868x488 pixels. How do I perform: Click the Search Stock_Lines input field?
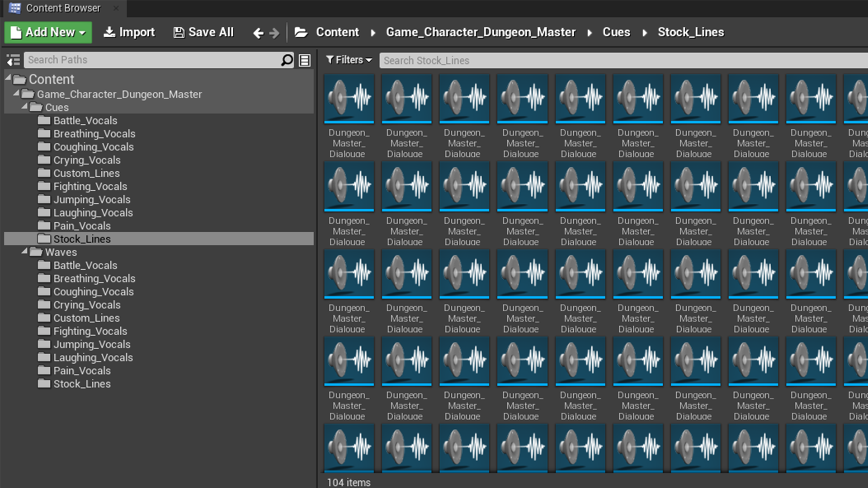click(x=619, y=60)
